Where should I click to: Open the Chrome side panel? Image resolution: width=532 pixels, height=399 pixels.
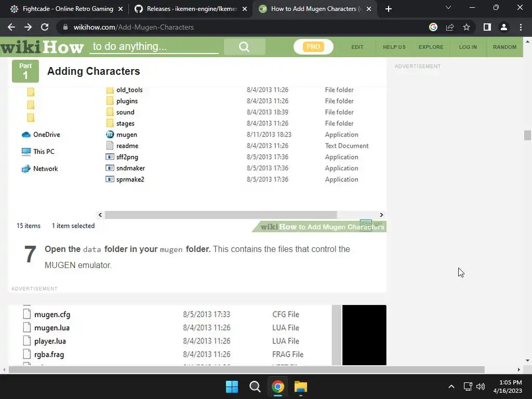487,27
